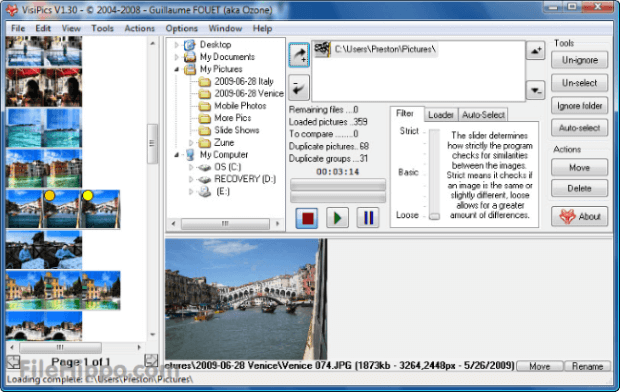Open the Tools menu
The height and width of the screenshot is (392, 620).
[x=102, y=28]
